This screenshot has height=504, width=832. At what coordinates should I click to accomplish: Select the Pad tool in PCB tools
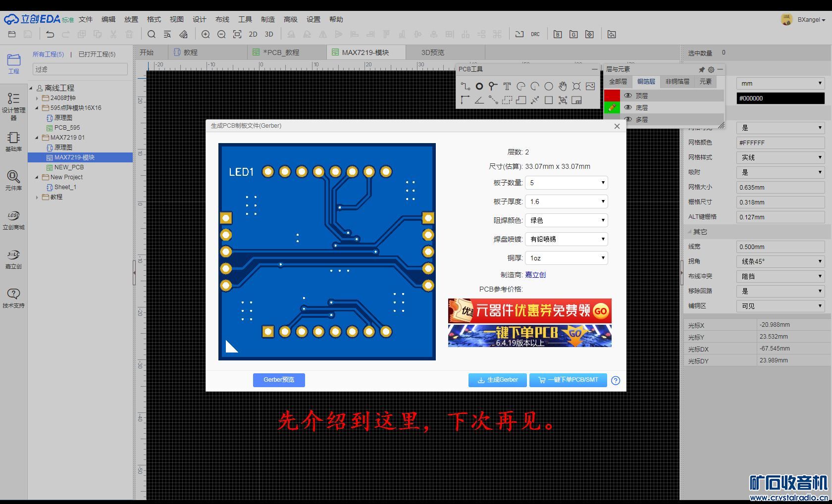pyautogui.click(x=479, y=86)
